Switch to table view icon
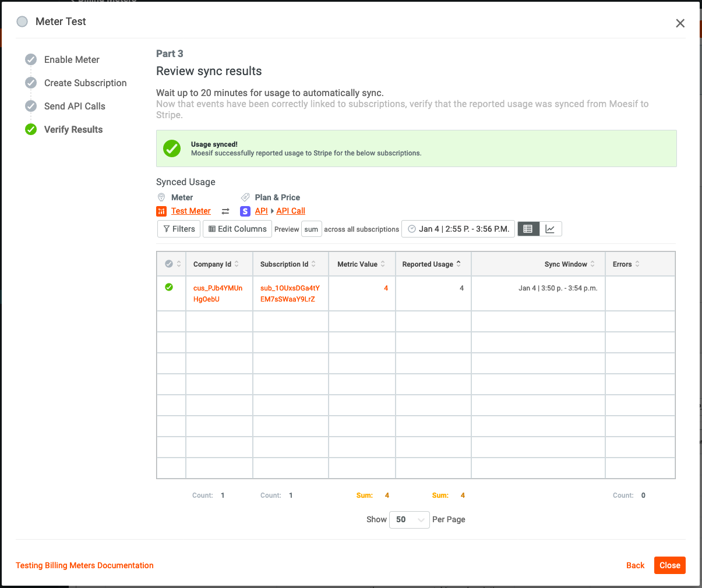The width and height of the screenshot is (702, 588). (x=528, y=229)
